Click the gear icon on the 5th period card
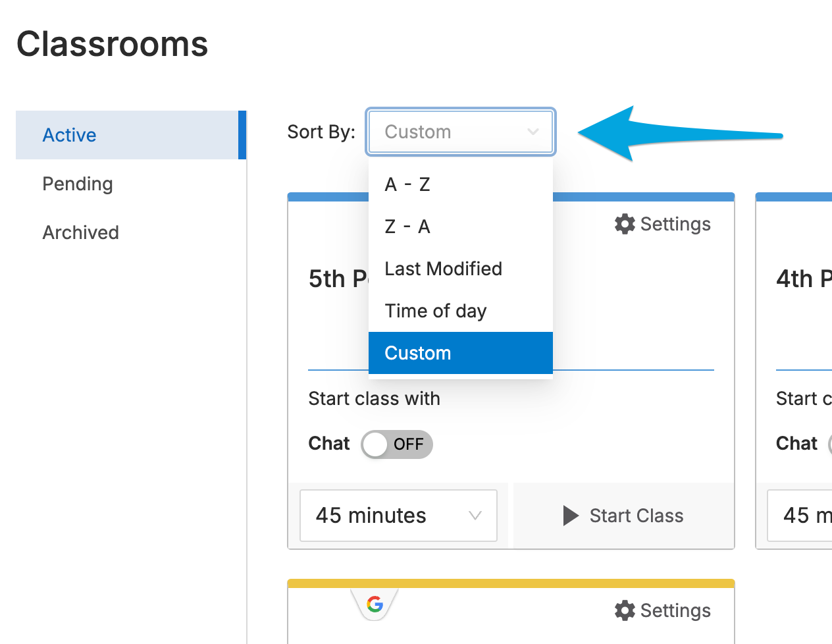The image size is (832, 644). (625, 224)
